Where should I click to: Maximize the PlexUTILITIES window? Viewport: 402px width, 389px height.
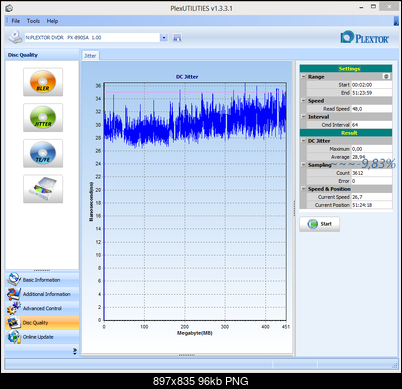(373, 7)
